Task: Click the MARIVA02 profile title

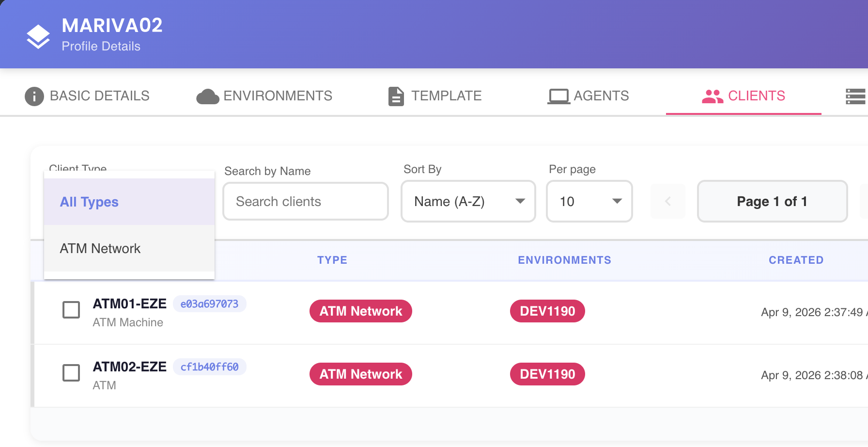Action: [112, 25]
